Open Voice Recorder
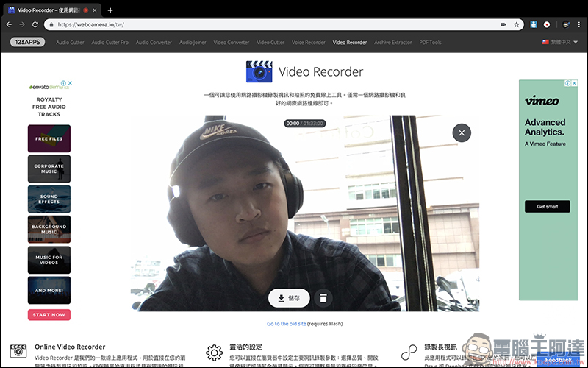588x368 pixels. 309,43
